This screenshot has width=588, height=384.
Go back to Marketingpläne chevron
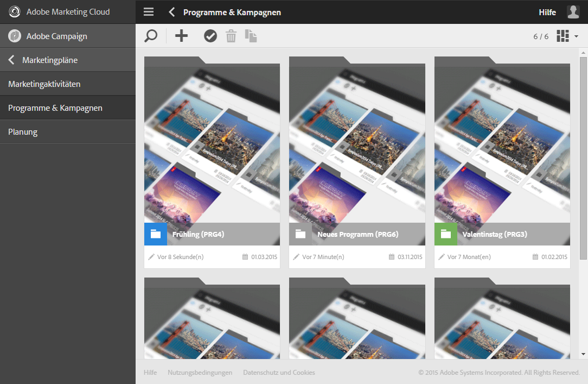[11, 60]
